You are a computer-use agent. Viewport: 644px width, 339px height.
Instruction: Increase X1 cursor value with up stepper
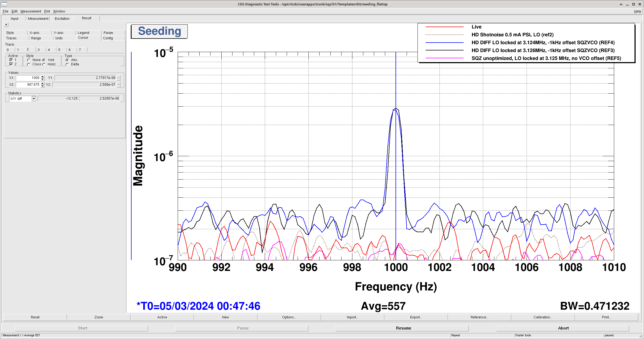point(43,76)
